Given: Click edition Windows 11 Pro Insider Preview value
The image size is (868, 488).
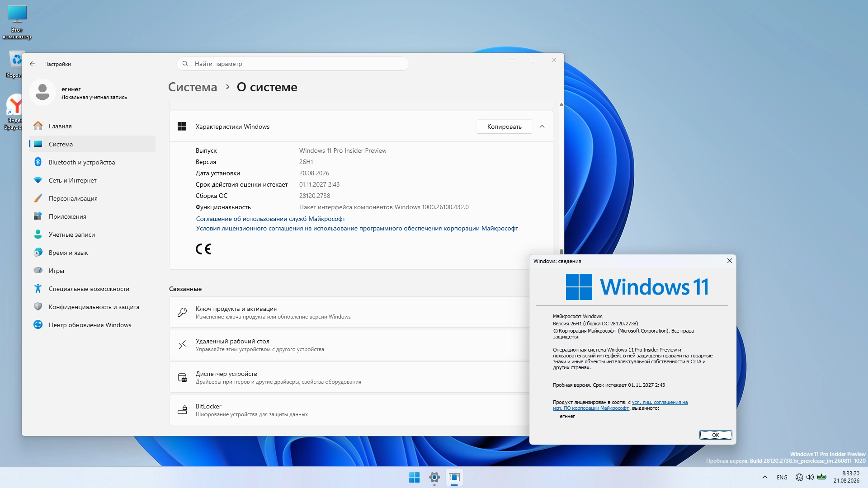Looking at the screenshot, I should pyautogui.click(x=343, y=150).
